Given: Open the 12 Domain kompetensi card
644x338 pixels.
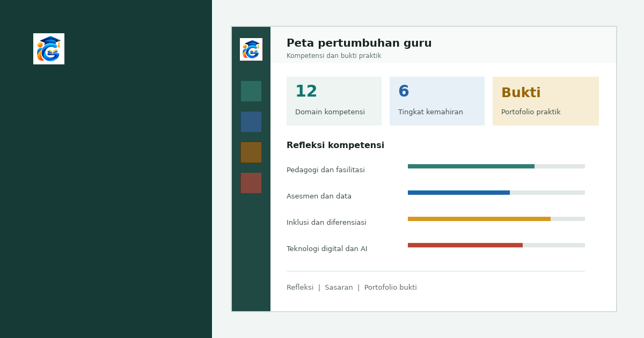Looking at the screenshot, I should click(x=334, y=101).
